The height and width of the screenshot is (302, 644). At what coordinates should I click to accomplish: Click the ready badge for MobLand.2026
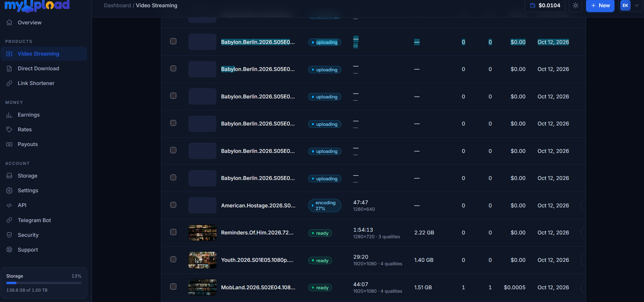(320, 287)
